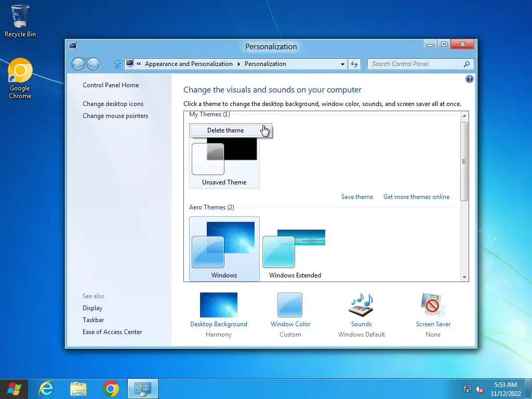The height and width of the screenshot is (399, 532).
Task: Select the Google Chrome desktop shortcut
Action: coord(20,79)
